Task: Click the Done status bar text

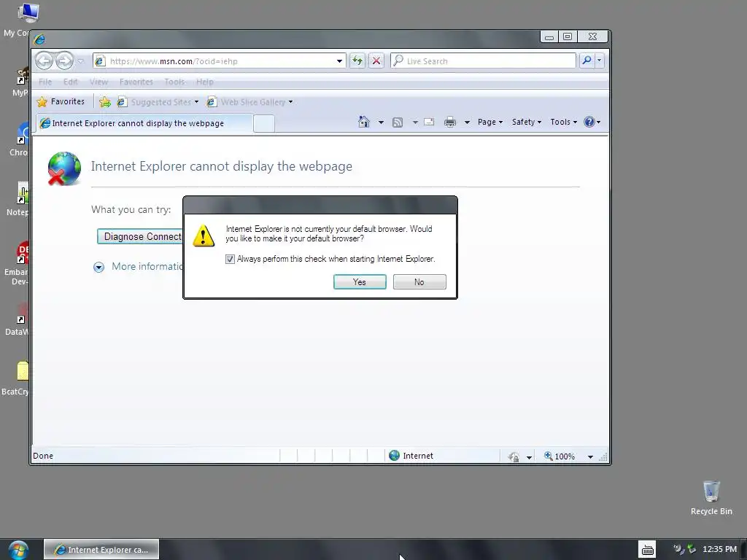Action: (43, 456)
